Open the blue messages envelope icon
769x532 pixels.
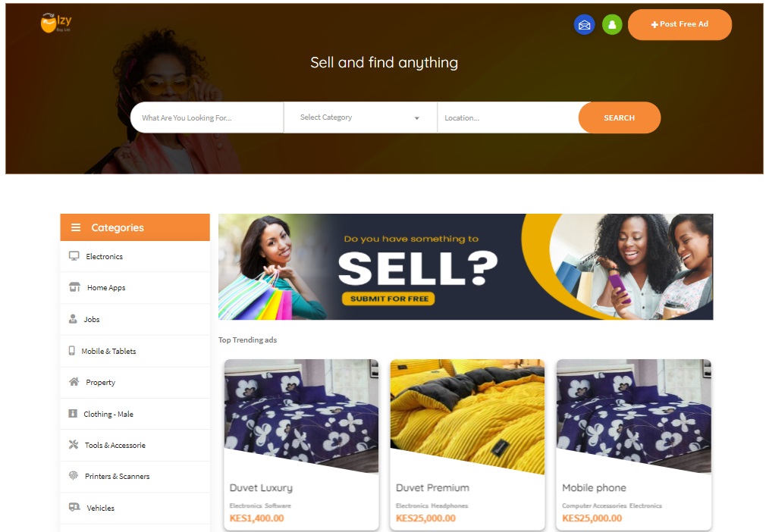click(584, 24)
